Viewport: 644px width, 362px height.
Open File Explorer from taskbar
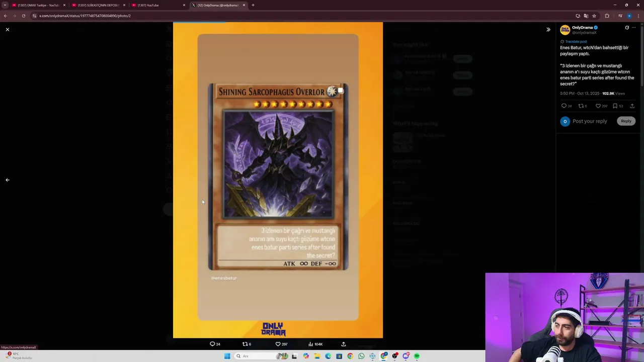coord(317,356)
